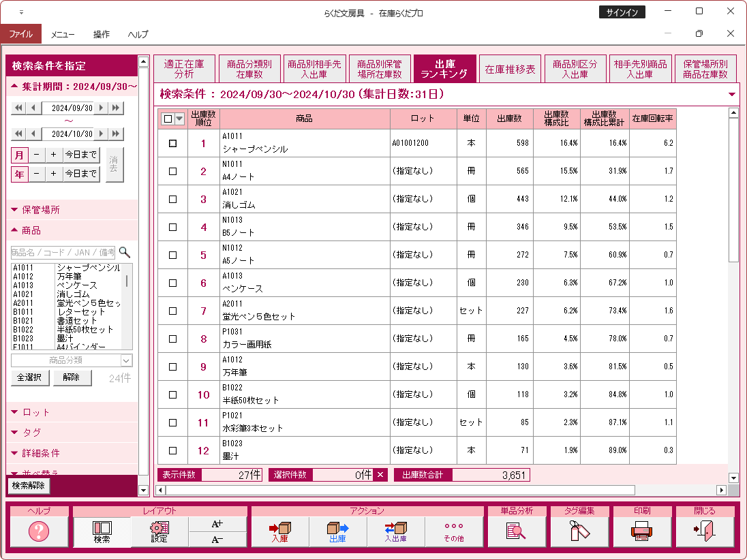747x560 pixels.
Task: Tick the checkbox for 消しゴム row
Action: point(172,200)
